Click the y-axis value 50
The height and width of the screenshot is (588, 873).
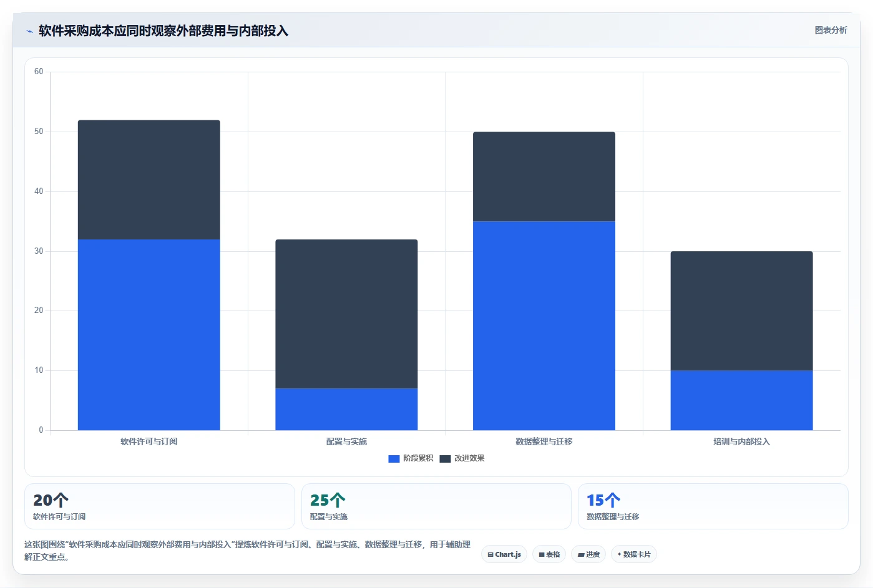click(x=39, y=132)
